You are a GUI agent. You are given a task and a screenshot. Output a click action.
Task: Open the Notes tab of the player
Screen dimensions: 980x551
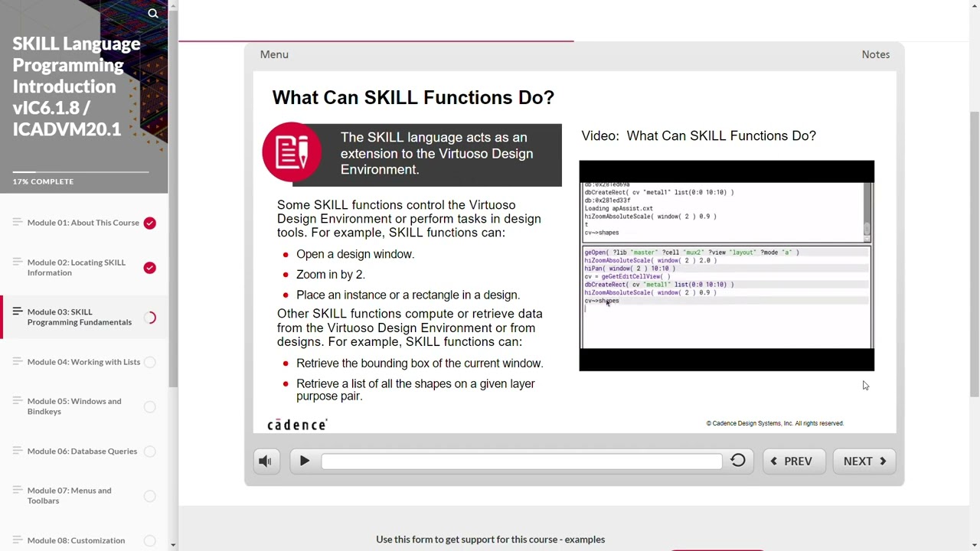click(876, 54)
